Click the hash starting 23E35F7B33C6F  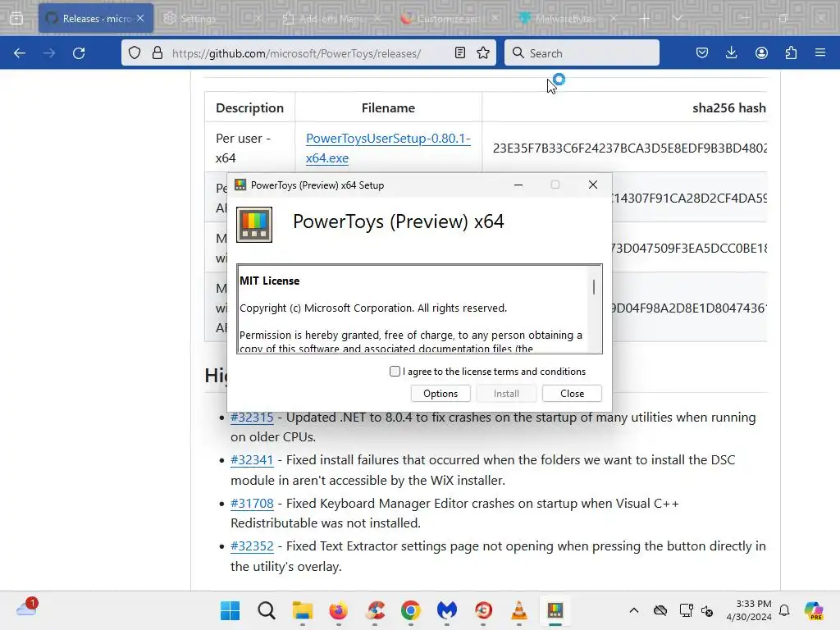[630, 148]
